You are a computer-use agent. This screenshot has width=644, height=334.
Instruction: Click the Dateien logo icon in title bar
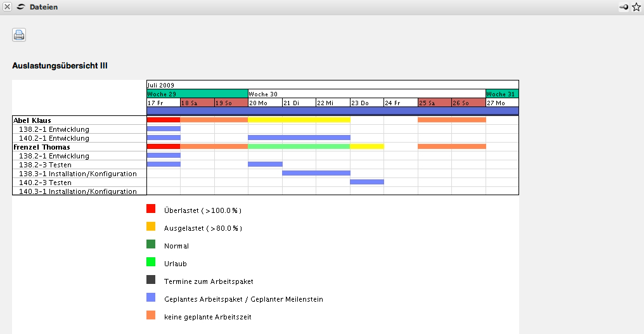[x=21, y=7]
